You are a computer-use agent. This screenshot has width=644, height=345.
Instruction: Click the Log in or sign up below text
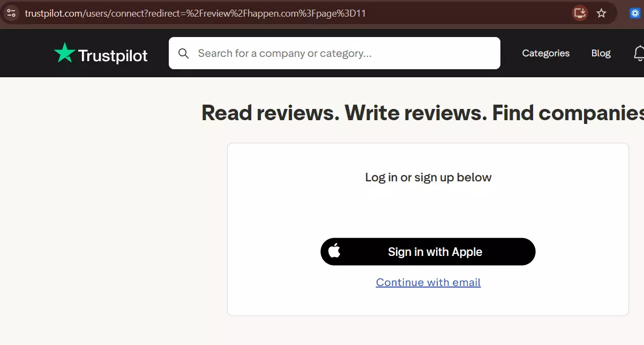428,177
